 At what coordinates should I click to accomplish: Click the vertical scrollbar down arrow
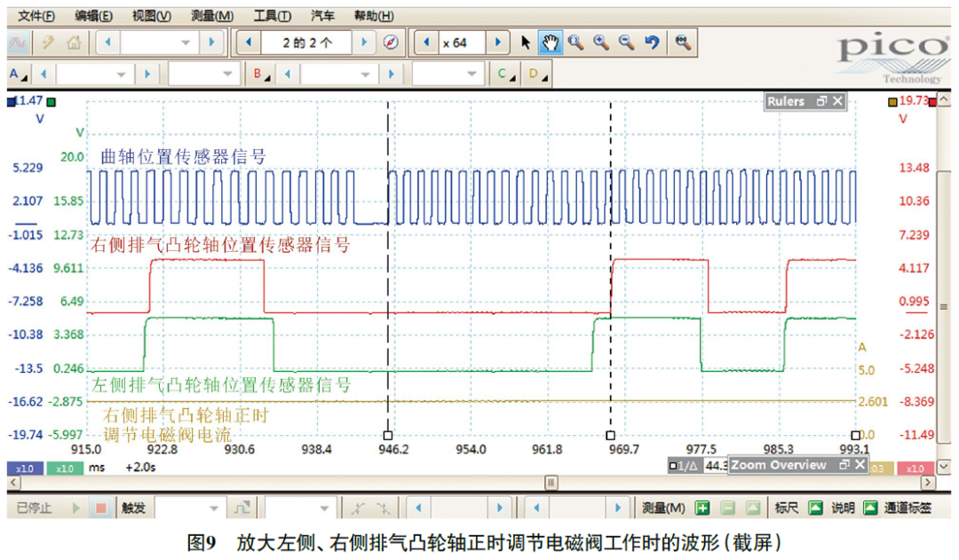[944, 467]
